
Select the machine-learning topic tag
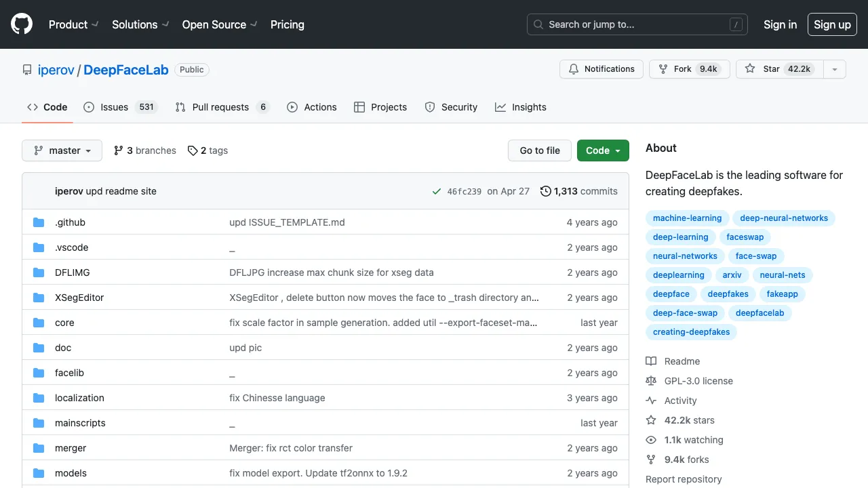688,218
